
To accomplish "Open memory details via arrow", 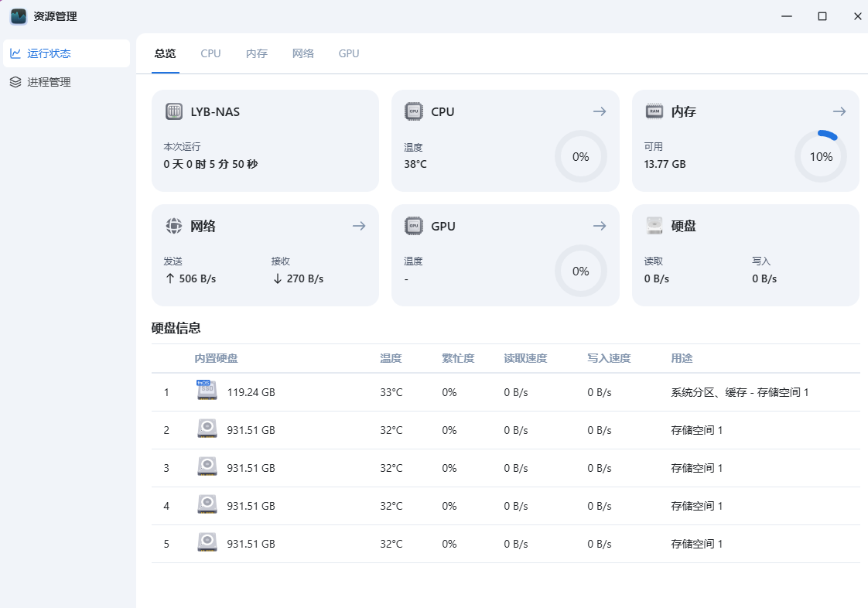I will (x=839, y=111).
